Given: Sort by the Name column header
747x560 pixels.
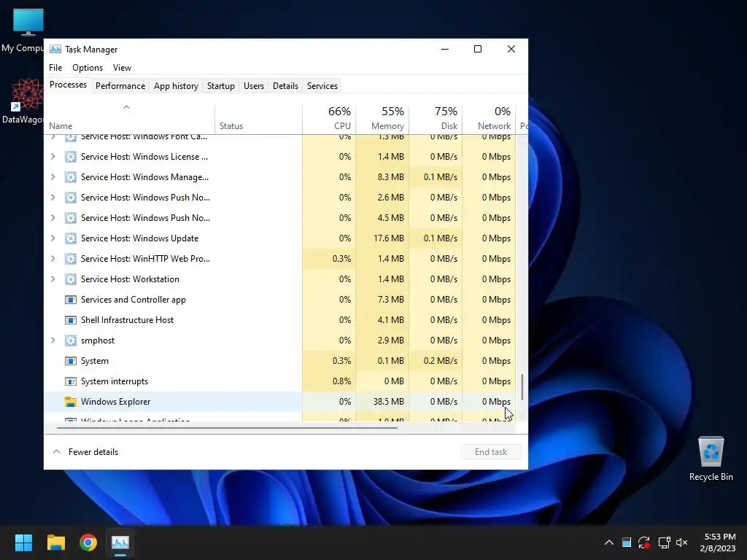Looking at the screenshot, I should tap(129, 118).
